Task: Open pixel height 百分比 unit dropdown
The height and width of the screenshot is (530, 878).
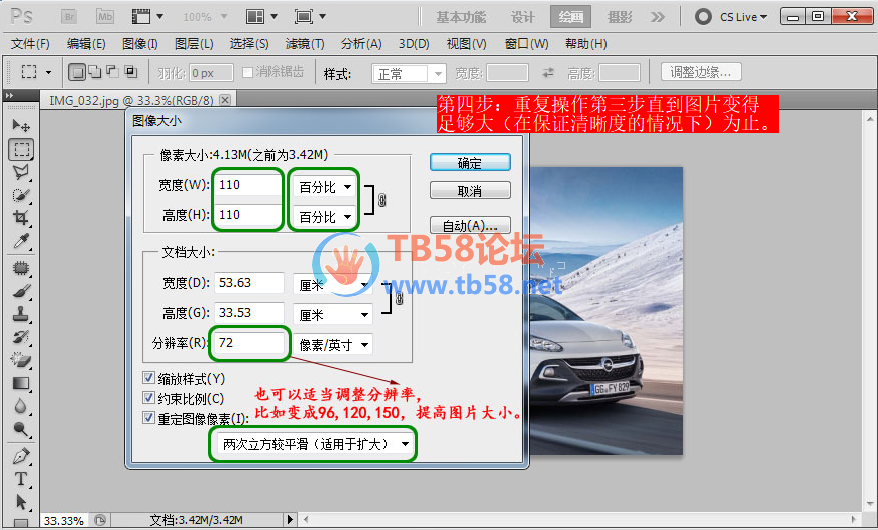Action: pyautogui.click(x=324, y=217)
